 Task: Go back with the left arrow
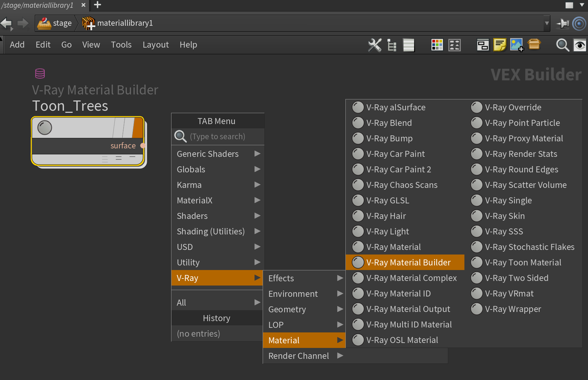click(x=6, y=24)
